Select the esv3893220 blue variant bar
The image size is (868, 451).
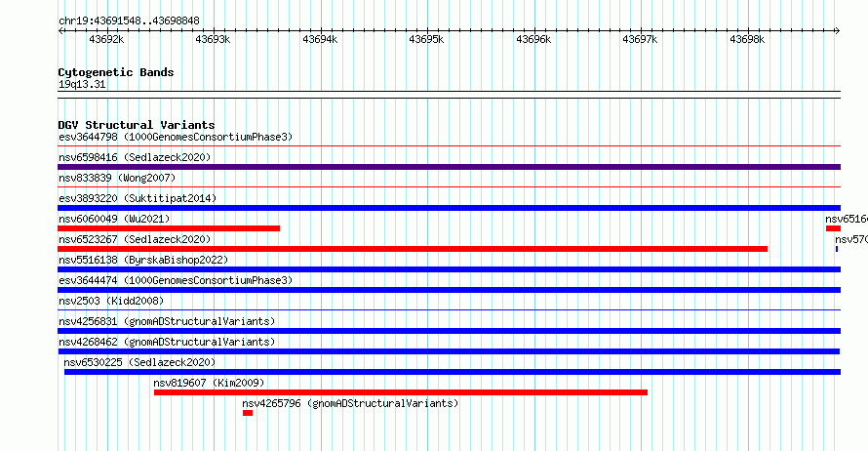click(449, 208)
